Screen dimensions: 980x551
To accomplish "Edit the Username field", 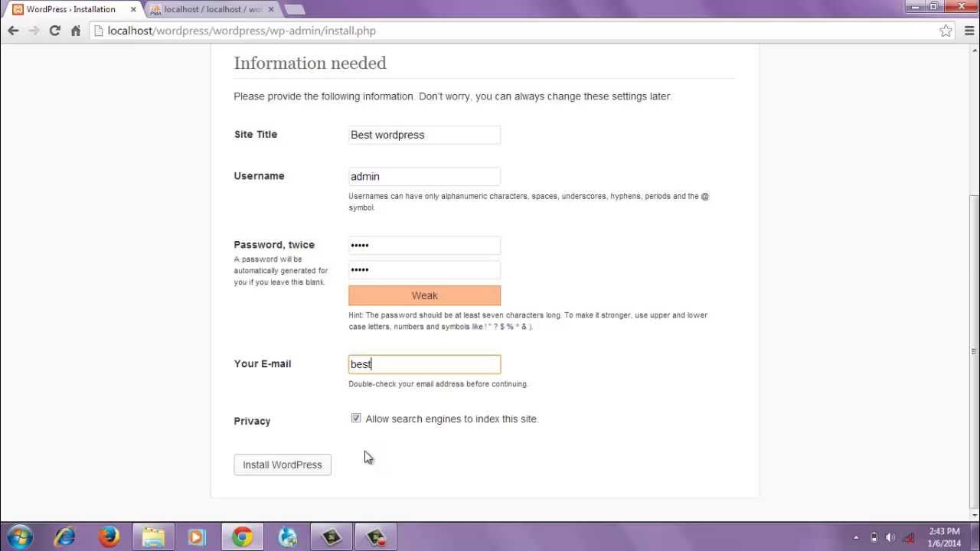I will pyautogui.click(x=424, y=176).
